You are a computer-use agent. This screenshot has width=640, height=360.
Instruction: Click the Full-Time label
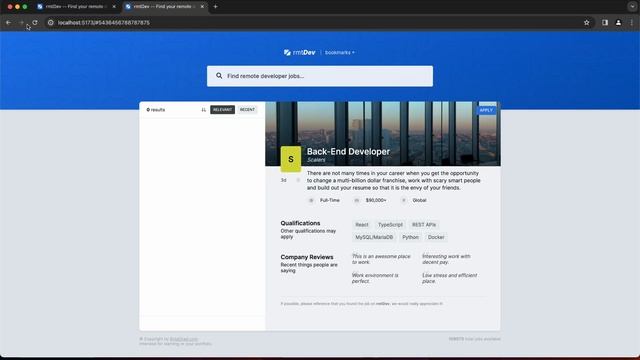pyautogui.click(x=330, y=200)
